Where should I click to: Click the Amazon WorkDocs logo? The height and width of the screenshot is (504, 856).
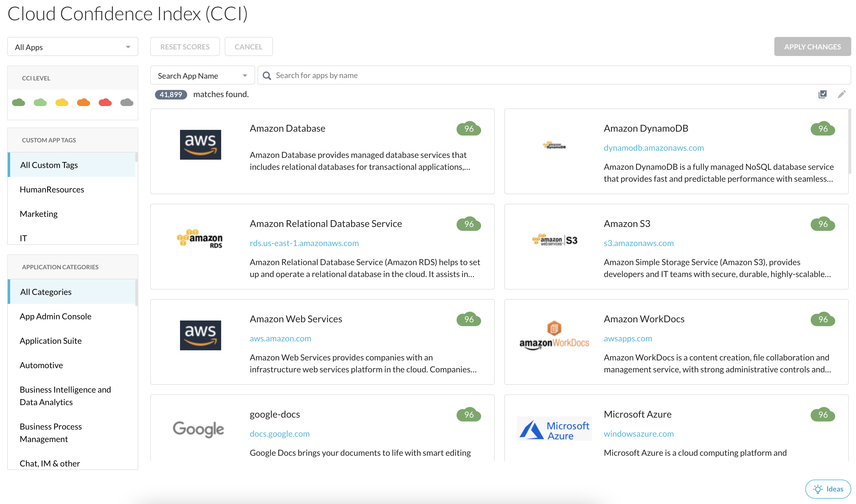(x=554, y=335)
